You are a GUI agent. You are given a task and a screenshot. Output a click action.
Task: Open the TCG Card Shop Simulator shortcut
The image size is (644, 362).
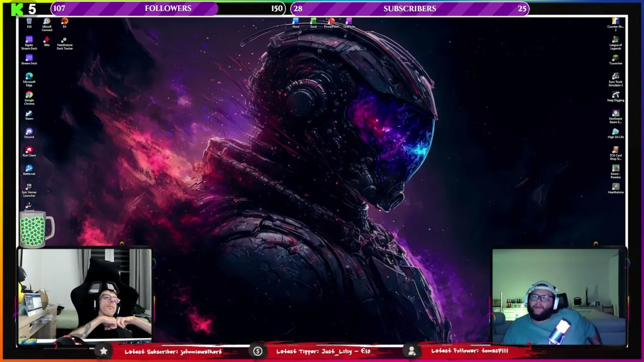pos(615,153)
